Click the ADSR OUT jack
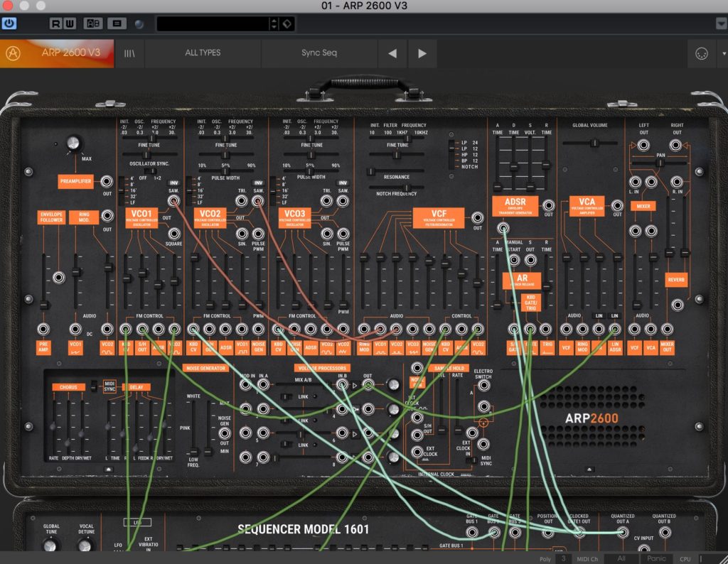 click(548, 205)
